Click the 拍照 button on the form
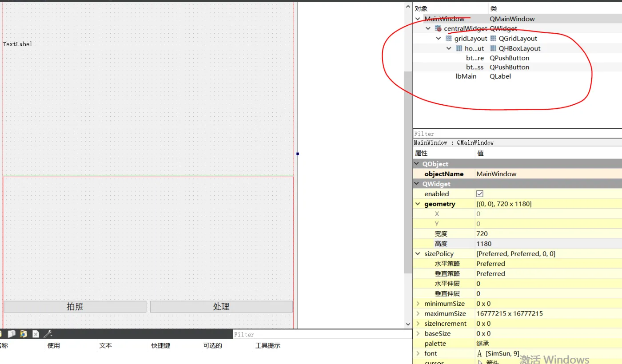 tap(75, 307)
